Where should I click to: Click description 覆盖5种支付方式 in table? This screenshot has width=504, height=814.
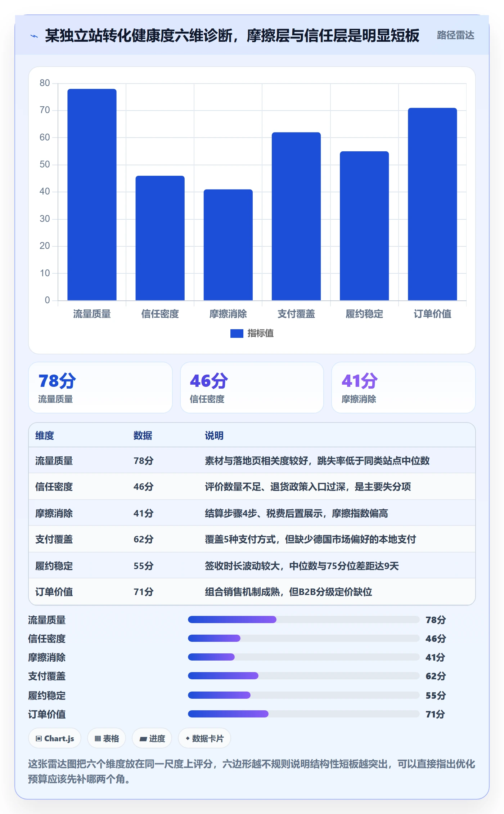tap(310, 539)
